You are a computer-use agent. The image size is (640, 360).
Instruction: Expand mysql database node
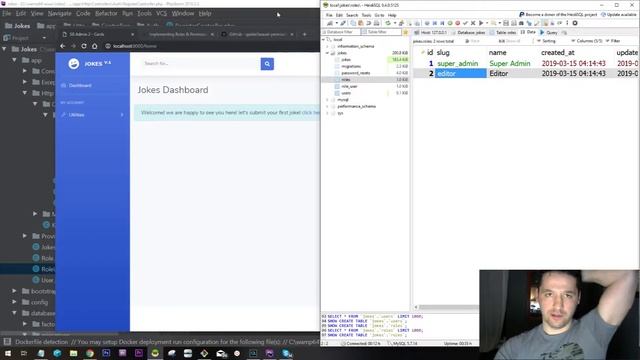coord(327,100)
